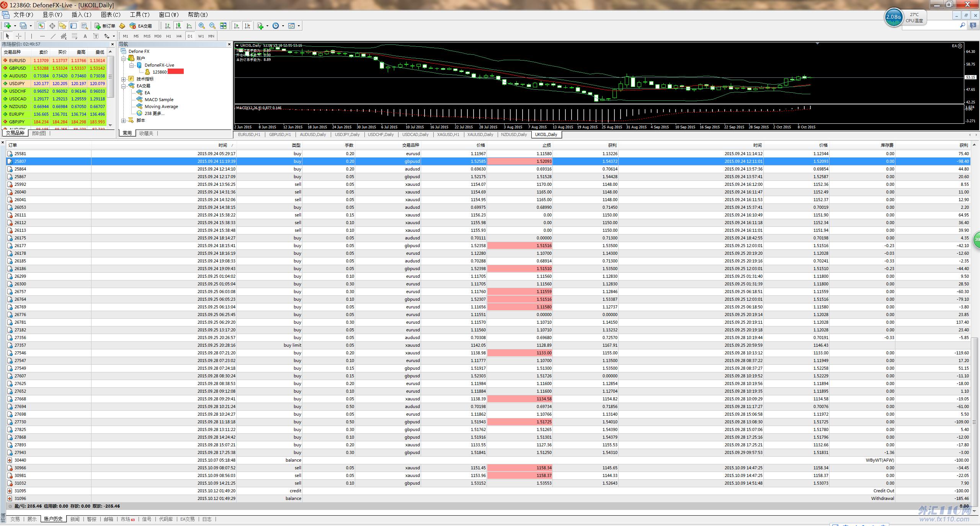Open the chart profiles icon
The image size is (980, 526).
coord(23,26)
